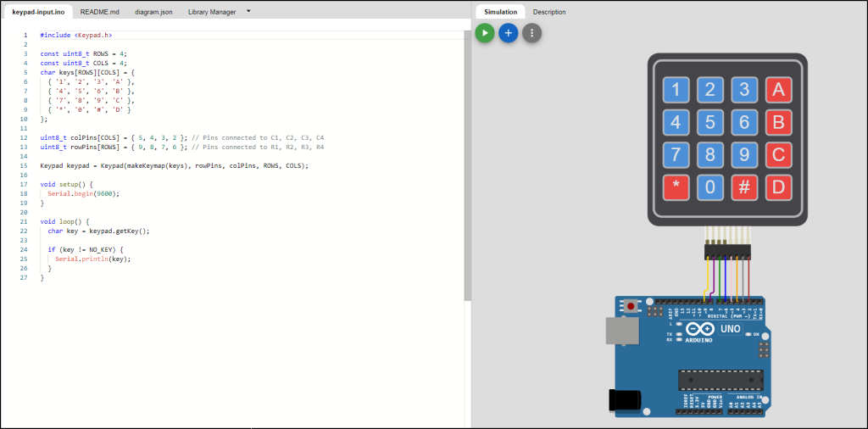Viewport: 868px width, 429px height.
Task: Click the blue add part button
Action: click(x=508, y=33)
